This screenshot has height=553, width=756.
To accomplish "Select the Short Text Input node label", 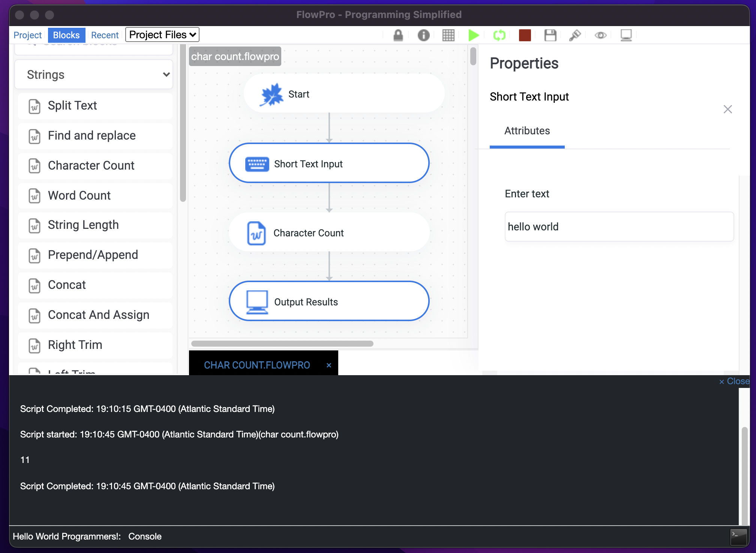I will [308, 164].
